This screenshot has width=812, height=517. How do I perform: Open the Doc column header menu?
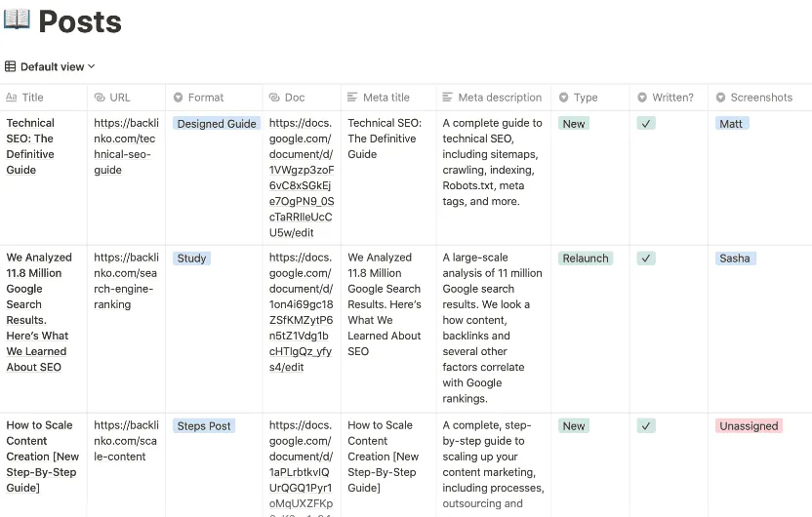click(302, 98)
